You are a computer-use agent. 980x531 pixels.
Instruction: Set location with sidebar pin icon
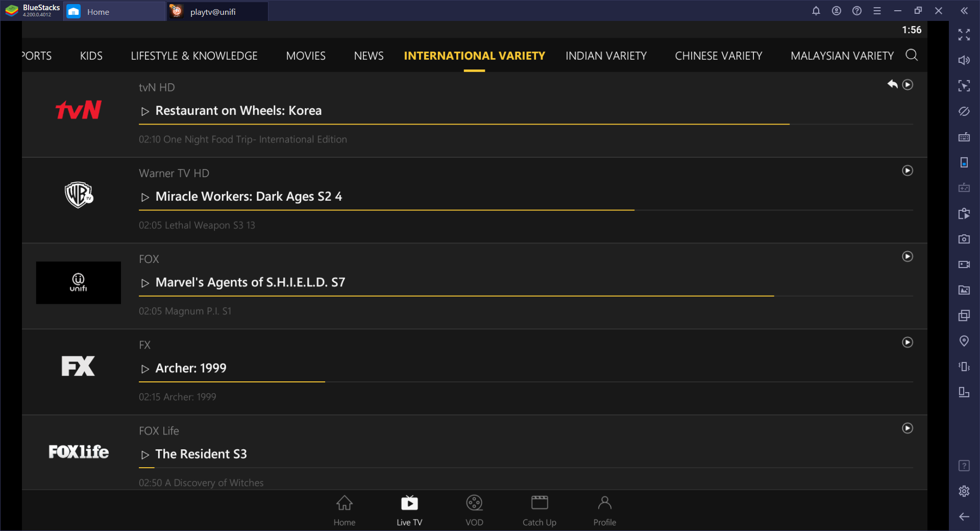(964, 341)
